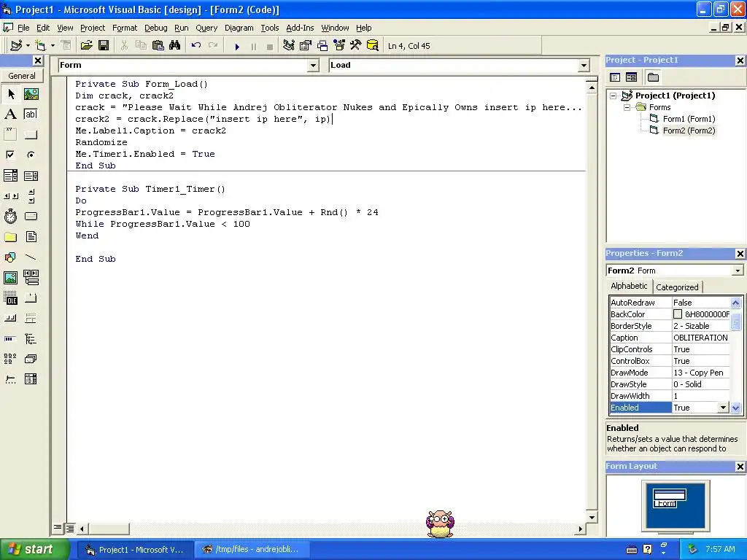Switch to the Categorized properties tab
Screen dimensions: 747x560
677,287
